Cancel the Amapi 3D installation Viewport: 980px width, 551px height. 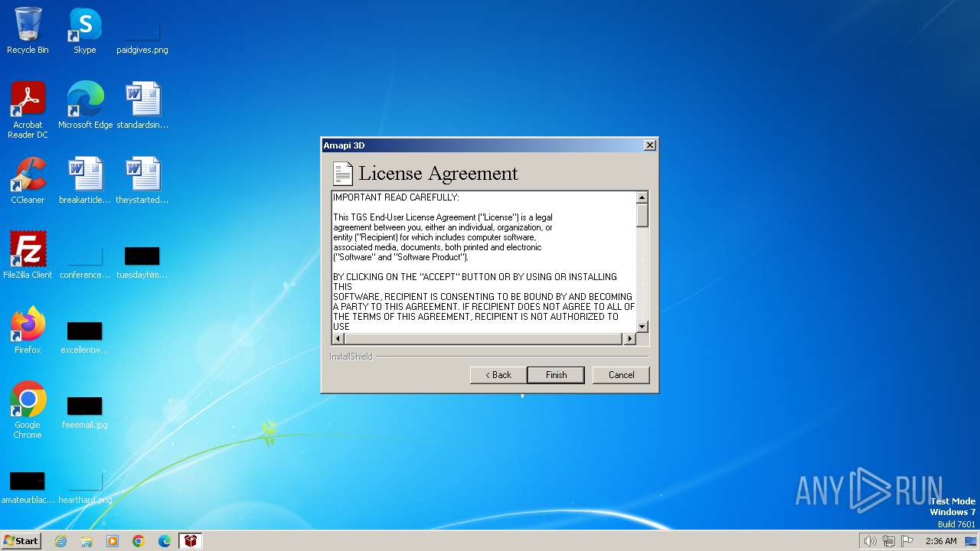pyautogui.click(x=621, y=375)
